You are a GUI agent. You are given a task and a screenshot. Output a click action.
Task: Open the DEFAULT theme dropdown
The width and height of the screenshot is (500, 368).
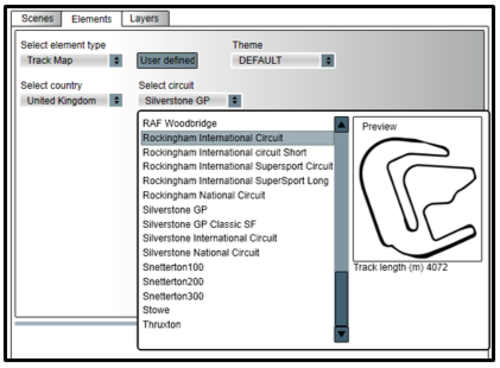click(x=283, y=60)
